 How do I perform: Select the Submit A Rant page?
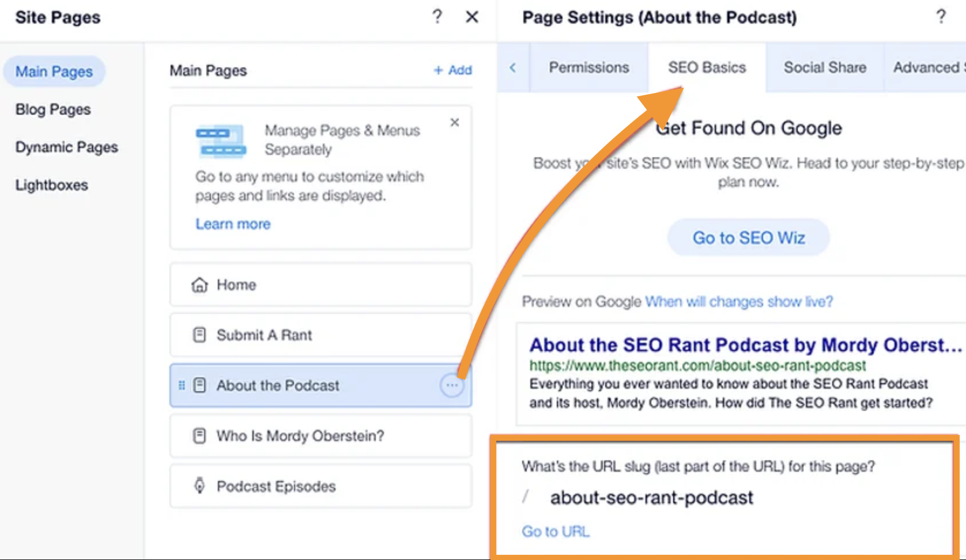tap(321, 335)
